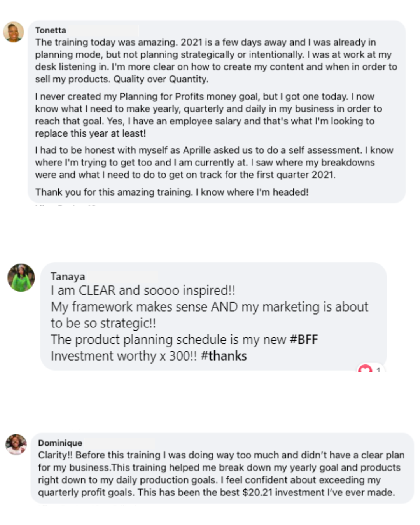Open the #thanks hashtag

click(224, 356)
